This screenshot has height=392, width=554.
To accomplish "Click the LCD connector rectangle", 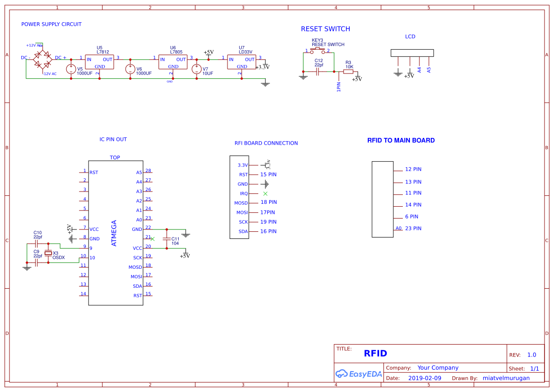I will pyautogui.click(x=412, y=53).
